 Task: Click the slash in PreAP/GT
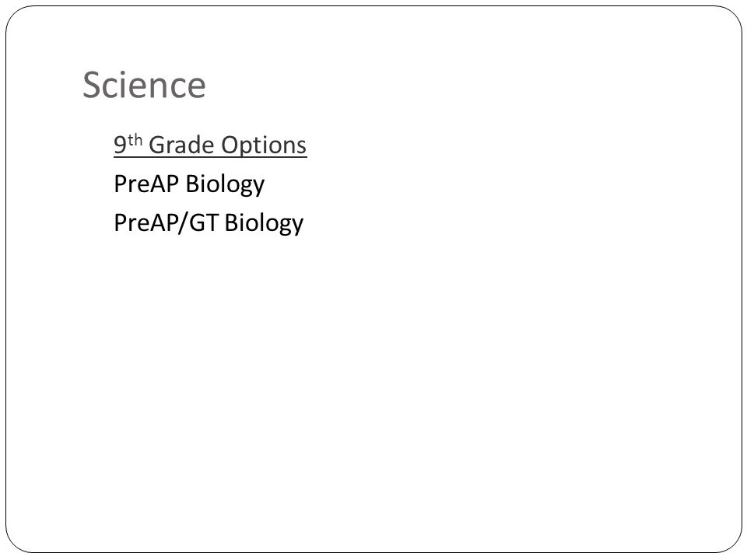184,223
